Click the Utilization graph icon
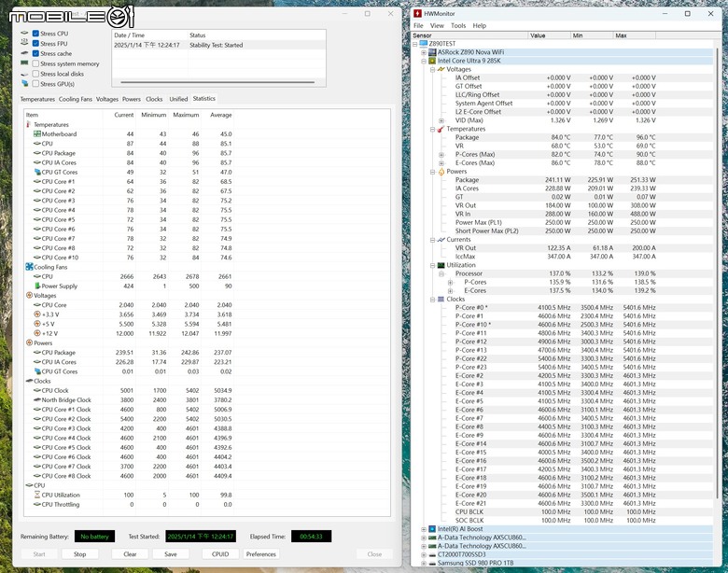Image resolution: width=728 pixels, height=573 pixels. click(x=441, y=265)
